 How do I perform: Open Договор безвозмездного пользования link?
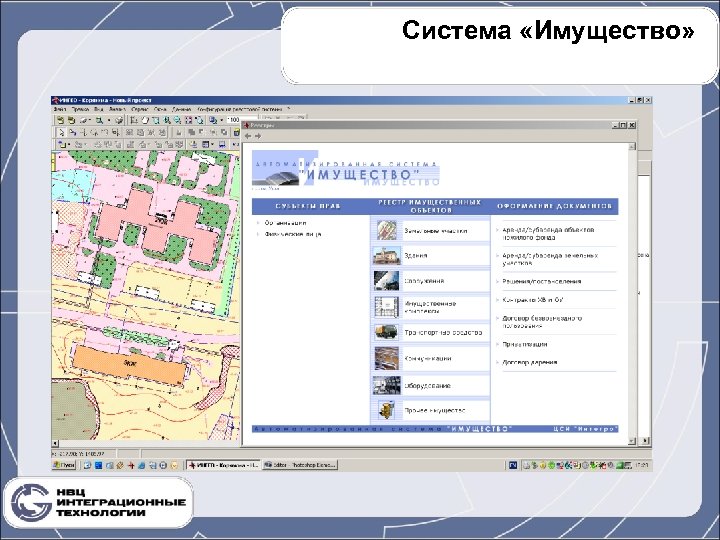point(542,321)
